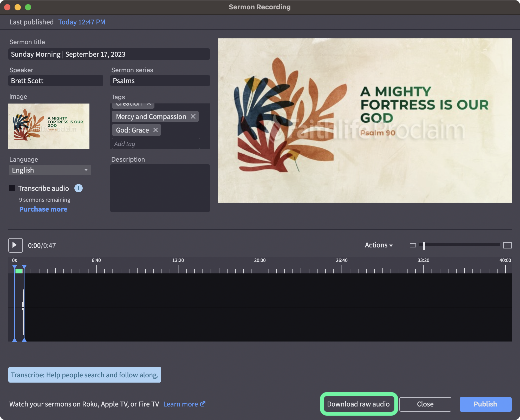
Task: Click the trim end marker on timeline
Action: [24, 267]
